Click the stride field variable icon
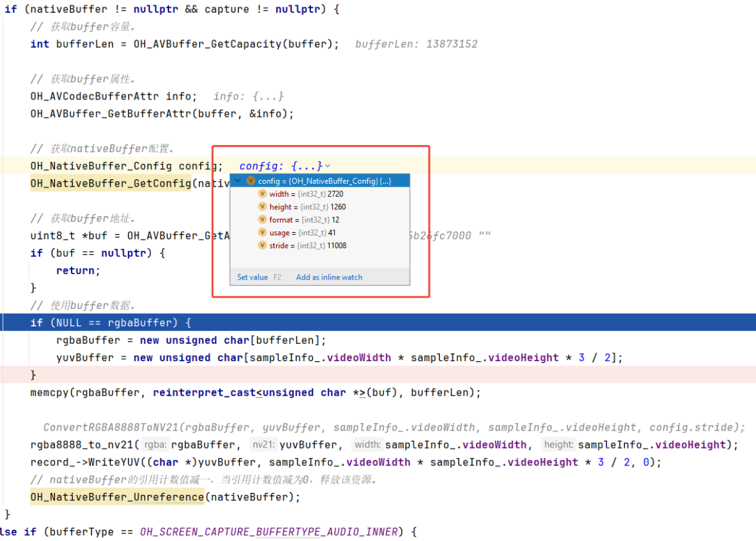 coord(263,245)
